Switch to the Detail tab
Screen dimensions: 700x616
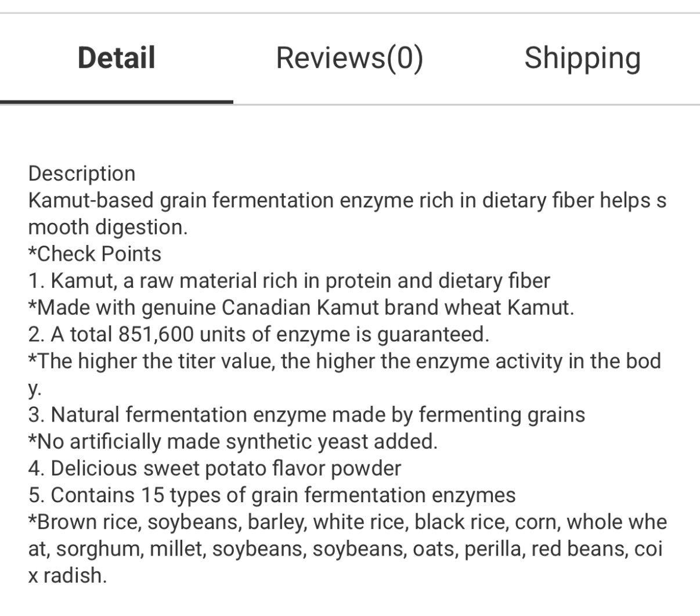pyautogui.click(x=116, y=58)
